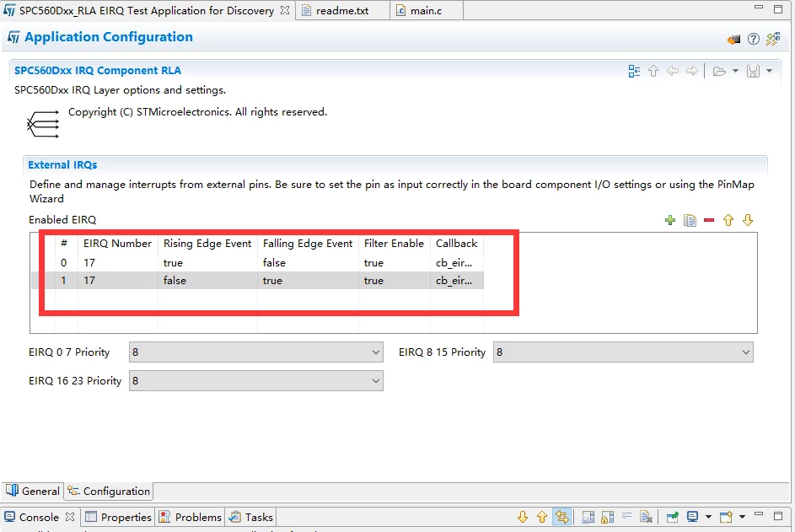
Task: Open display selected console dropdown arrow
Action: [x=708, y=517]
